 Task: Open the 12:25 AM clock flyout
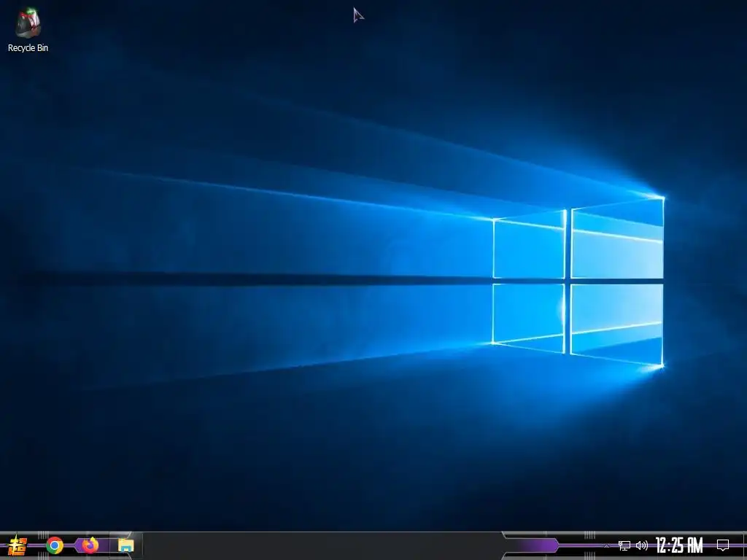pyautogui.click(x=679, y=545)
